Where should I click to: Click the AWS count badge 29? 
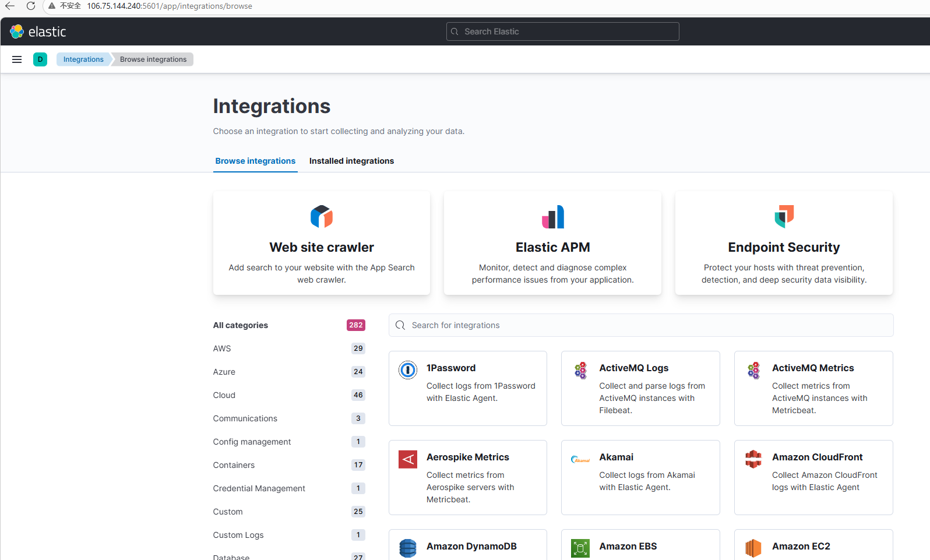pos(358,348)
